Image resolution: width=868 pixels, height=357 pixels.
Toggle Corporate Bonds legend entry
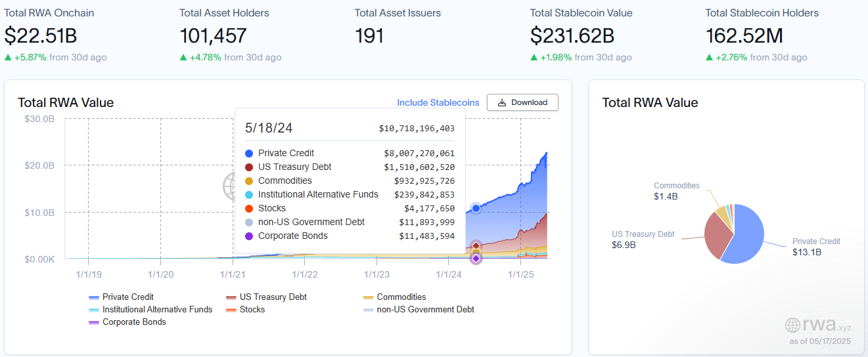(127, 322)
